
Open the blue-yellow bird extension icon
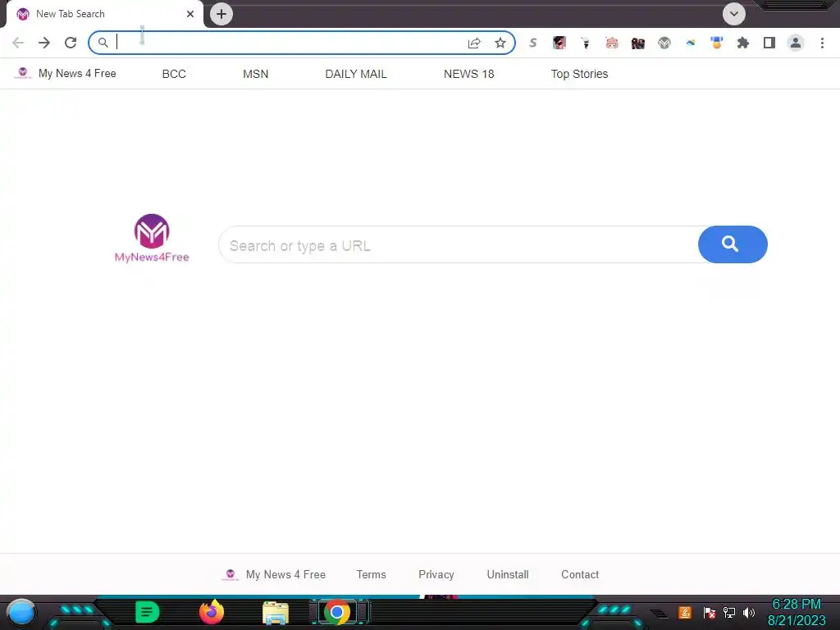click(x=691, y=43)
